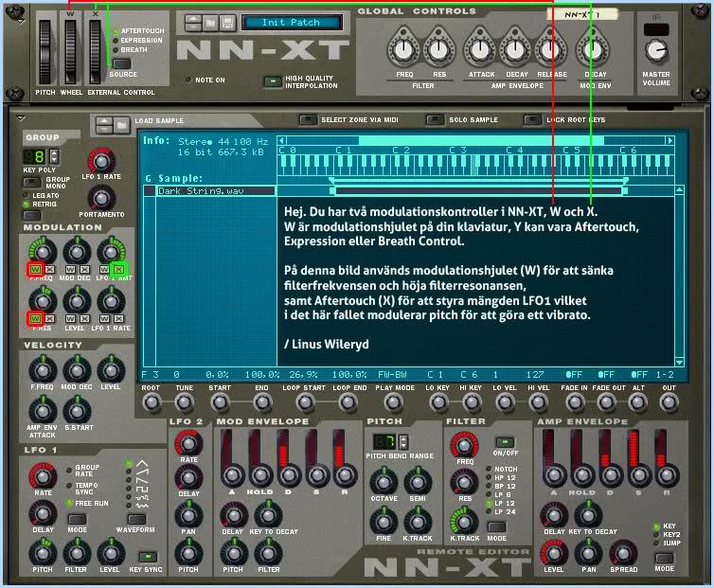This screenshot has width=714, height=588.
Task: Toggle X button under Modulation F.FREQ knob
Action: 50,269
